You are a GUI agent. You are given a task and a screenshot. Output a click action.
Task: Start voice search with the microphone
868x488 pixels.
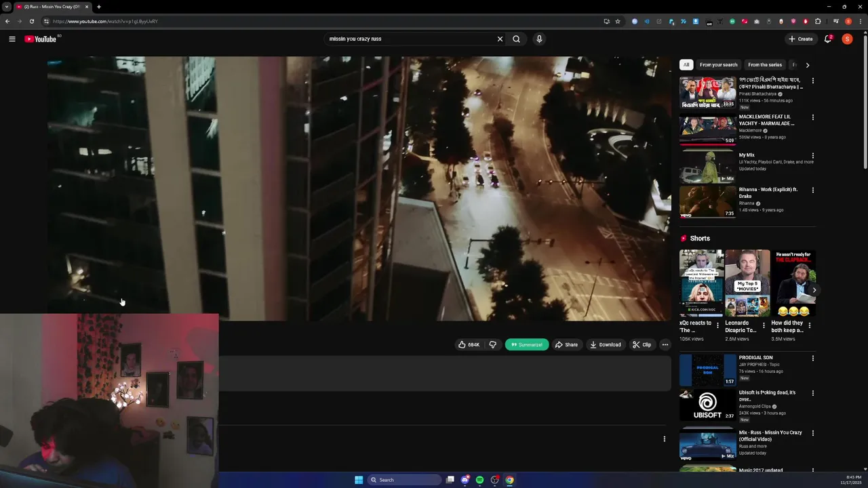[539, 39]
